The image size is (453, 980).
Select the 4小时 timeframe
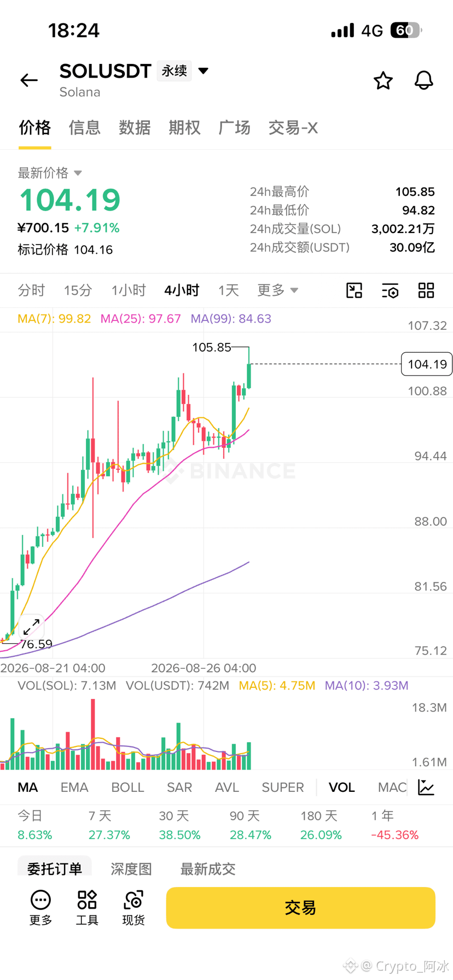[x=182, y=290]
